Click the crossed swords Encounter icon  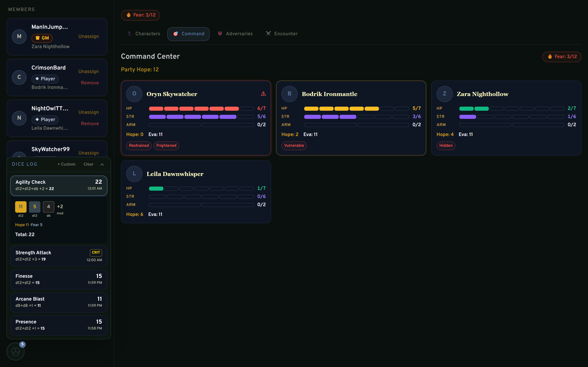click(x=268, y=33)
